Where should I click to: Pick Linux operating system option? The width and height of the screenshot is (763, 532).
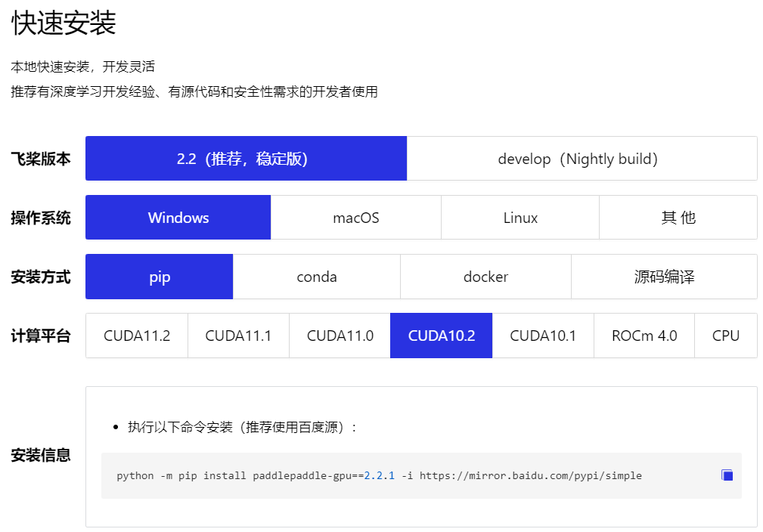click(x=520, y=218)
